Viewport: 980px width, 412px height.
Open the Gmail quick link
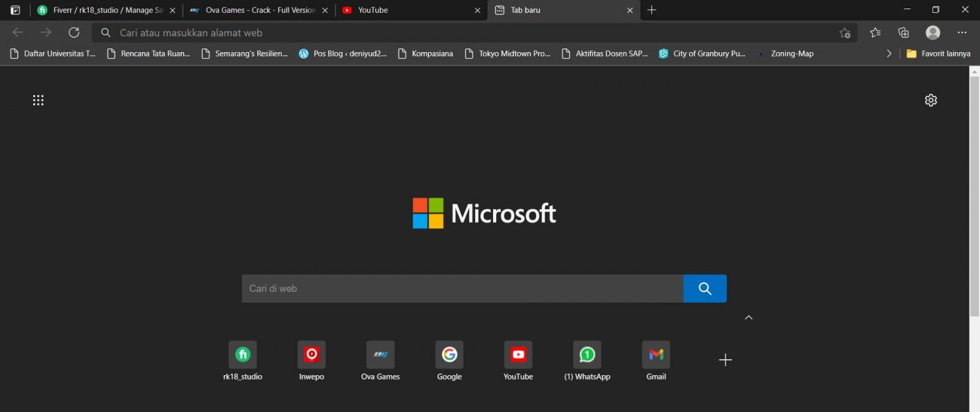(x=656, y=360)
